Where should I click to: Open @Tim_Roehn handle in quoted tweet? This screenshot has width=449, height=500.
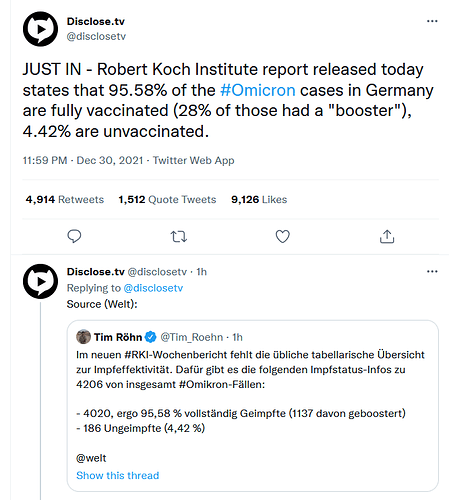tap(192, 337)
